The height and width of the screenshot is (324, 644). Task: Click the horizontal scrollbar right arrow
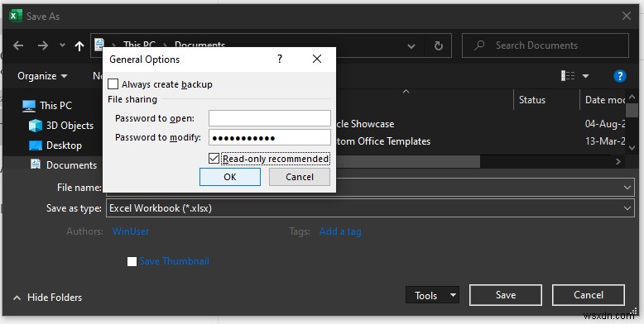pyautogui.click(x=618, y=162)
